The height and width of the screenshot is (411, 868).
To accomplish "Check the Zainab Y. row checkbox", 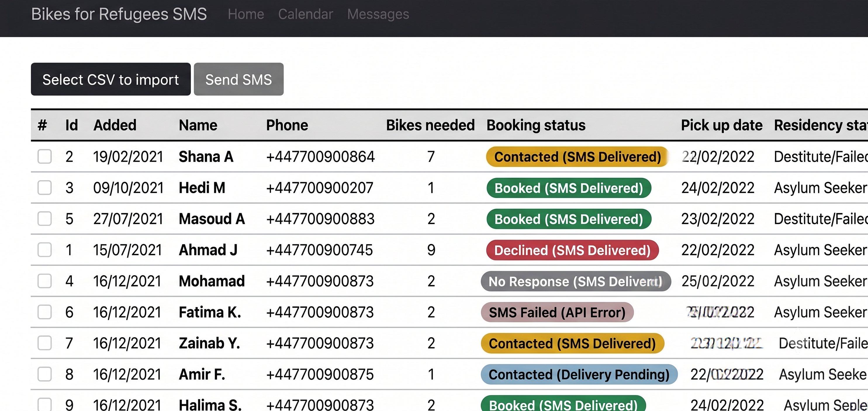I will 44,343.
